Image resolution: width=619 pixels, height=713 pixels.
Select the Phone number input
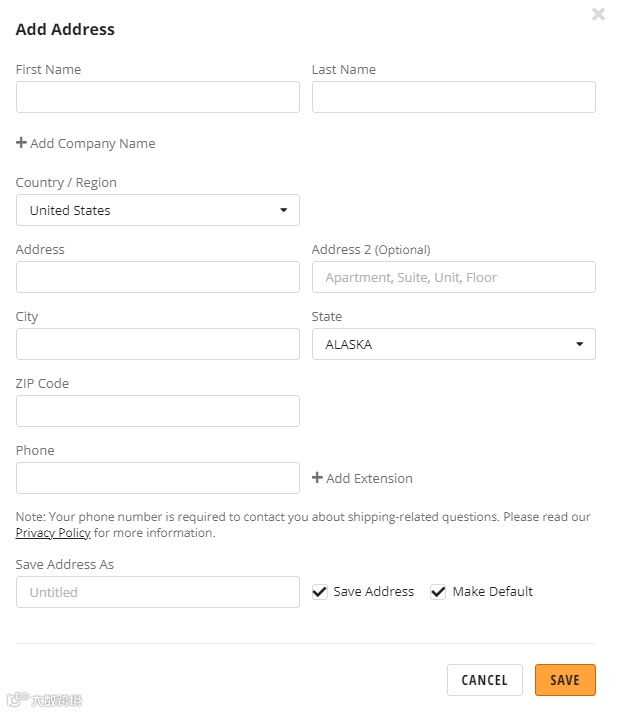coord(158,478)
